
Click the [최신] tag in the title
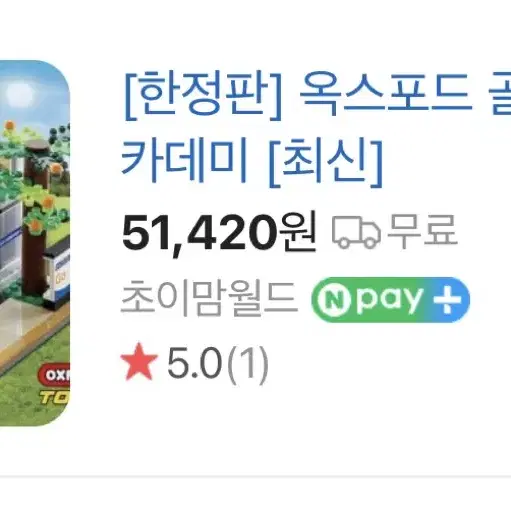click(x=325, y=162)
